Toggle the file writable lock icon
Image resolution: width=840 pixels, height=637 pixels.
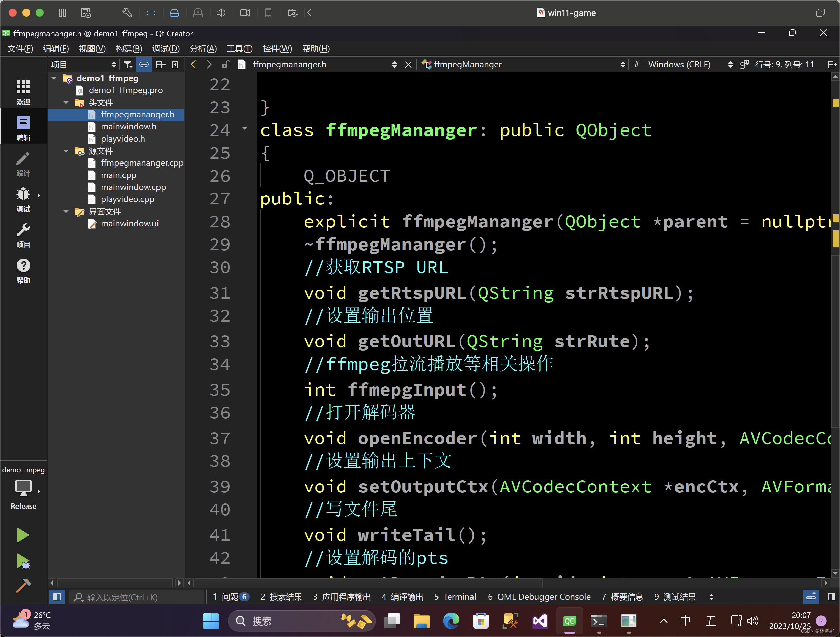[225, 64]
